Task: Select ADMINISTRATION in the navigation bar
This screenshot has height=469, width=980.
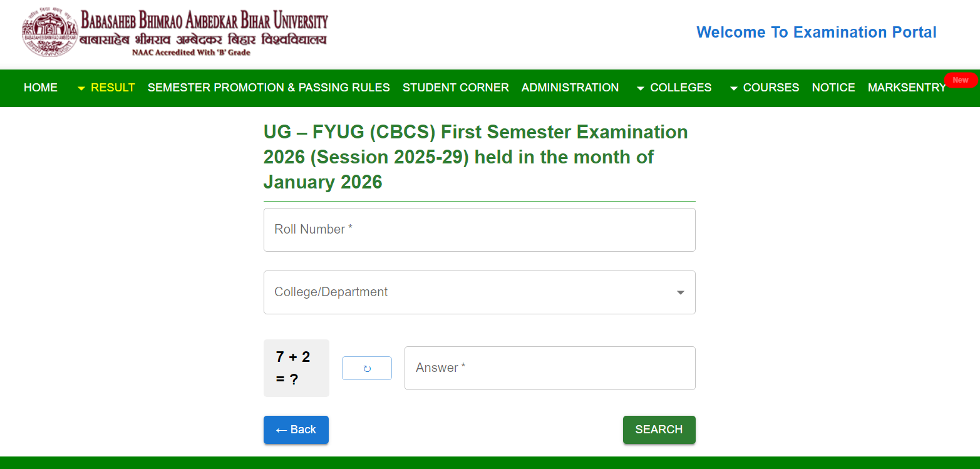Action: (570, 88)
